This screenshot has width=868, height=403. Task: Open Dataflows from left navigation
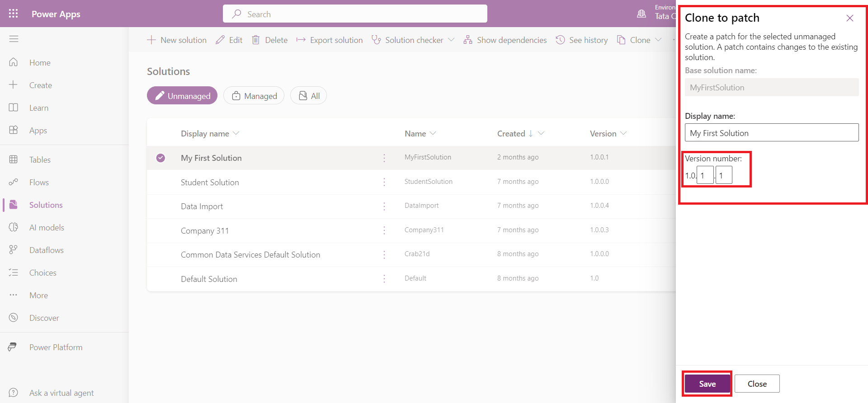pos(46,250)
